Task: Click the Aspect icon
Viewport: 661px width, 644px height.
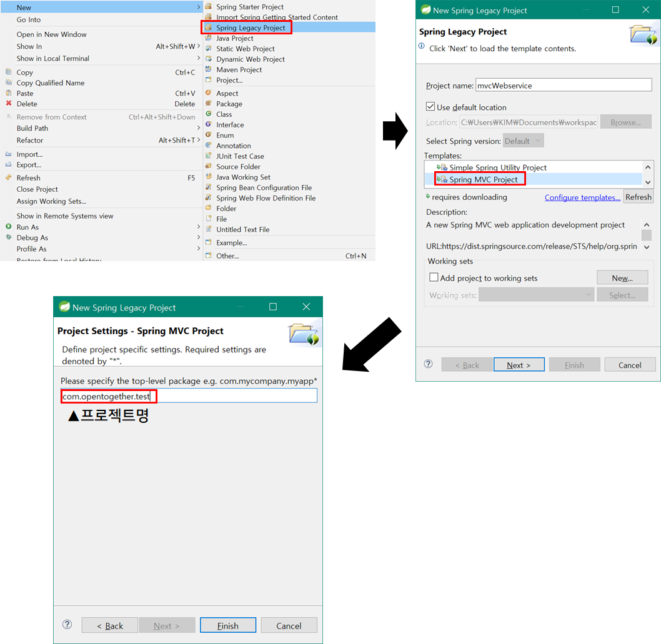Action: point(208,92)
